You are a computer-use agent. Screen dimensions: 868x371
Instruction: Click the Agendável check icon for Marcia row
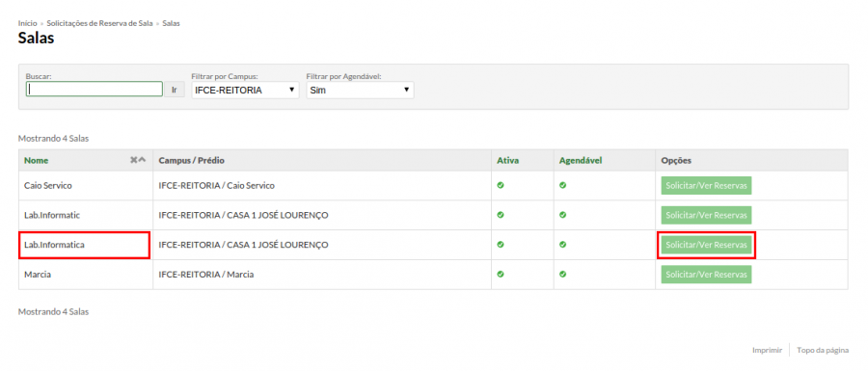(562, 274)
